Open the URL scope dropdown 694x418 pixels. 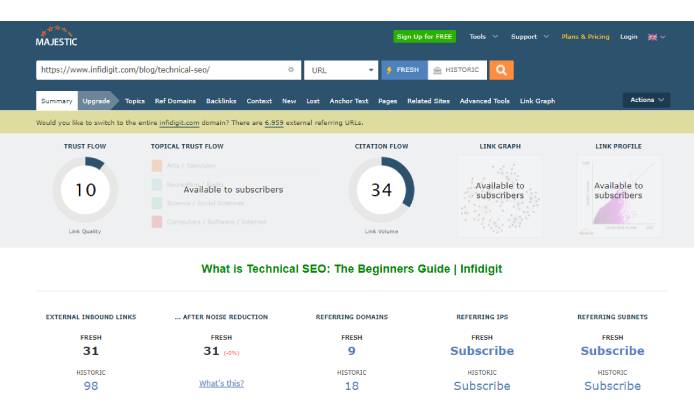click(x=341, y=70)
